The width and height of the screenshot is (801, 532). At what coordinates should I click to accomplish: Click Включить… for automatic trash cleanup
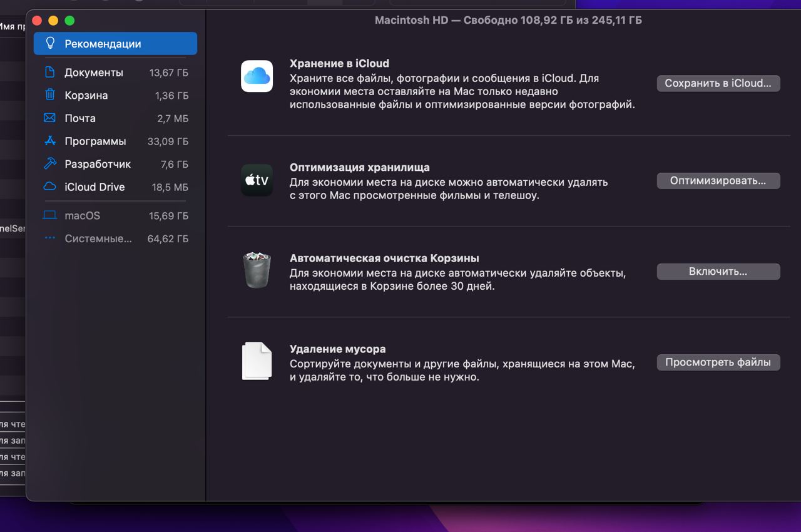point(718,272)
